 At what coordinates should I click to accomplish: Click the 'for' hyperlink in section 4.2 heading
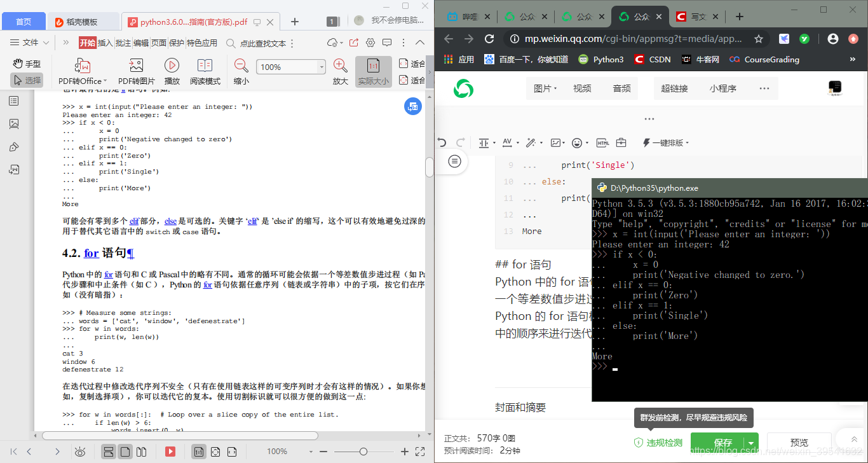point(92,253)
